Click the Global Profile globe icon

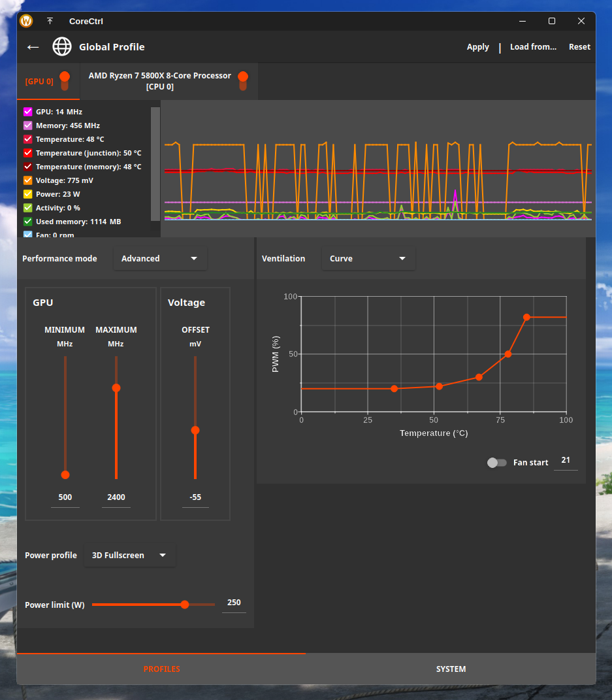[62, 46]
